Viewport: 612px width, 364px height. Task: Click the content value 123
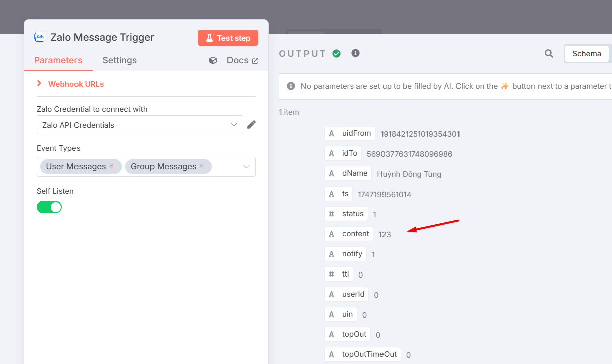[385, 234]
